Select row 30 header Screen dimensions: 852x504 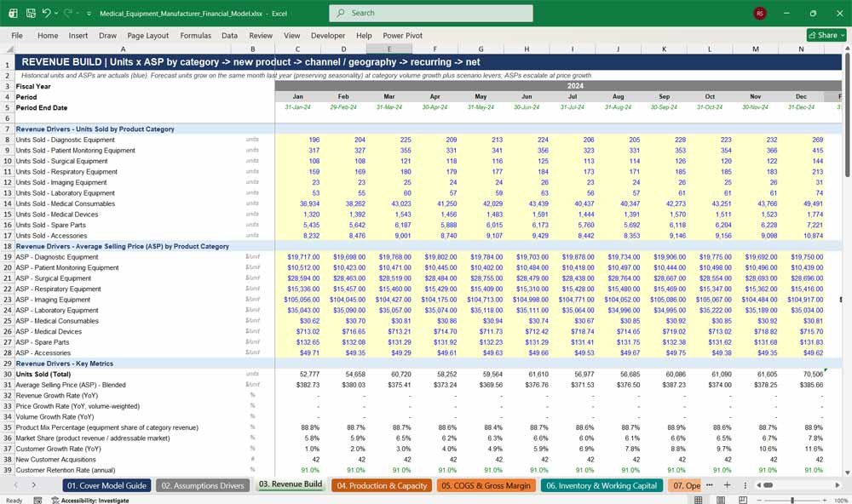8,375
